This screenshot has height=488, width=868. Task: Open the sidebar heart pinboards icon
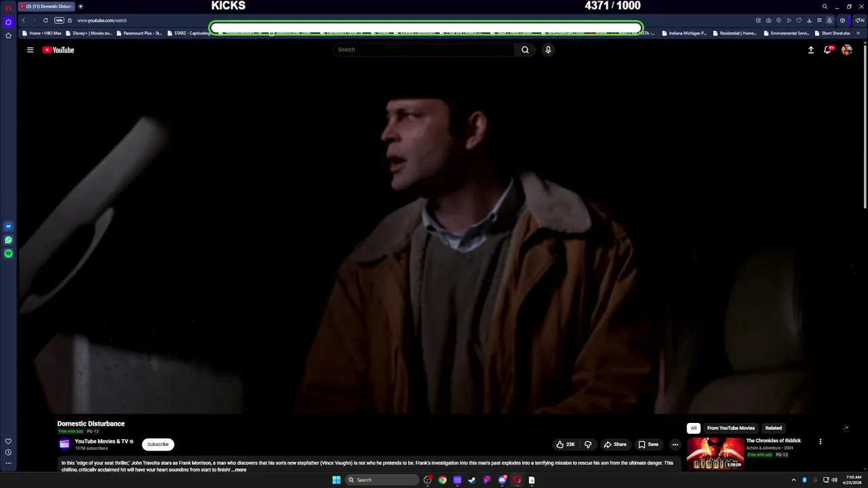(8, 441)
